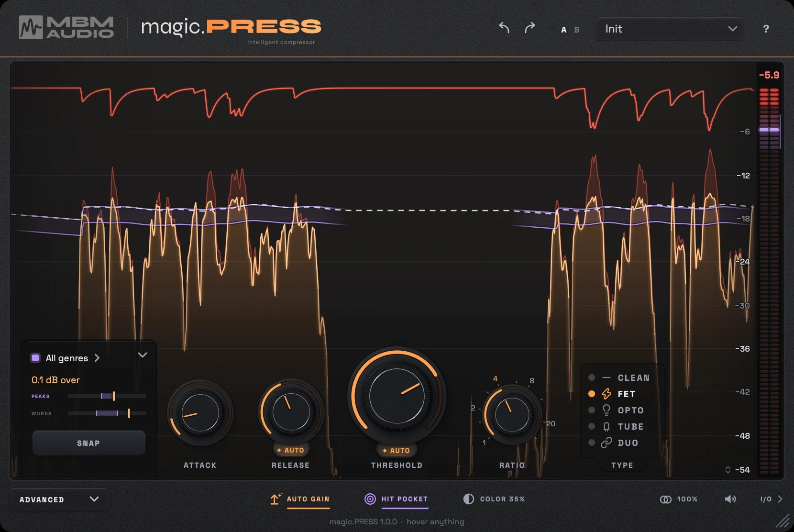Toggle AUTO under the Threshold knob
Viewport: 794px width, 532px height.
click(397, 451)
